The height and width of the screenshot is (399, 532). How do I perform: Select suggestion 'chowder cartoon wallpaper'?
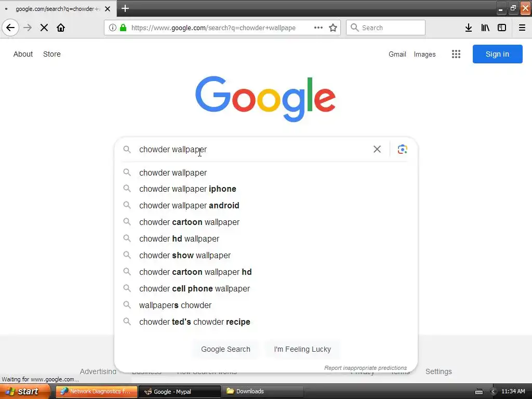[x=265, y=222]
